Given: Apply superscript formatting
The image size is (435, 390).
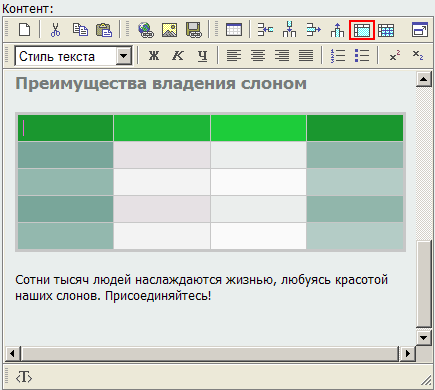Looking at the screenshot, I should (395, 55).
